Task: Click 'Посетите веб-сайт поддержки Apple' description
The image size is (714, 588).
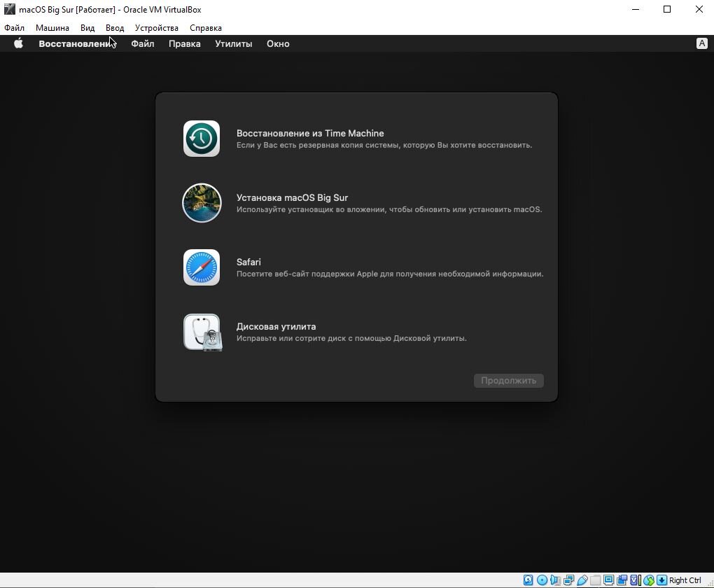Action: 390,274
